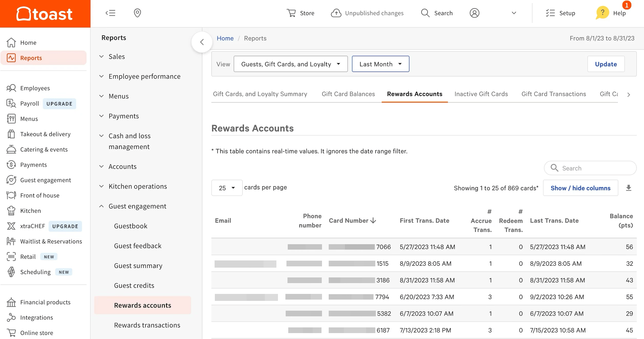Open Guest engagement in left sidebar

pos(46,180)
